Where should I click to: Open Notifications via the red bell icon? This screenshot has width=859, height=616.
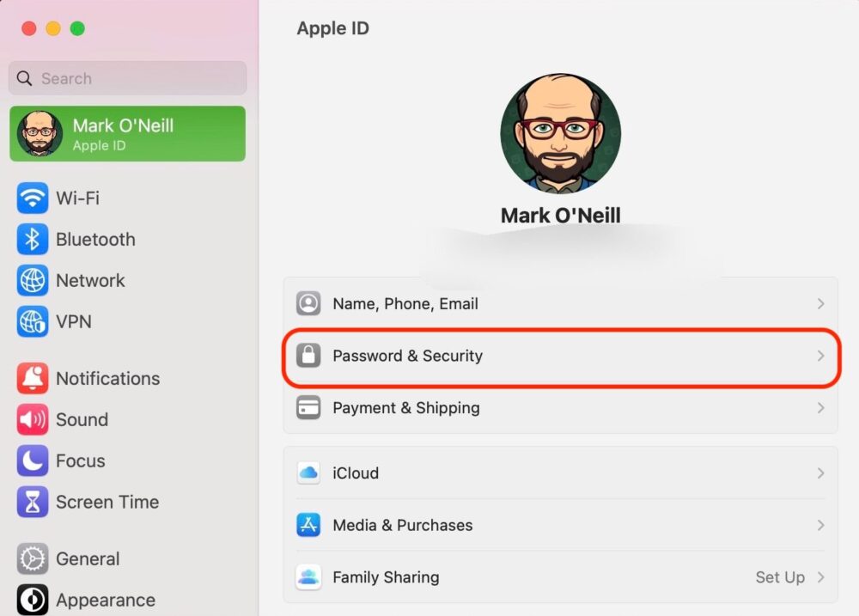[32, 378]
